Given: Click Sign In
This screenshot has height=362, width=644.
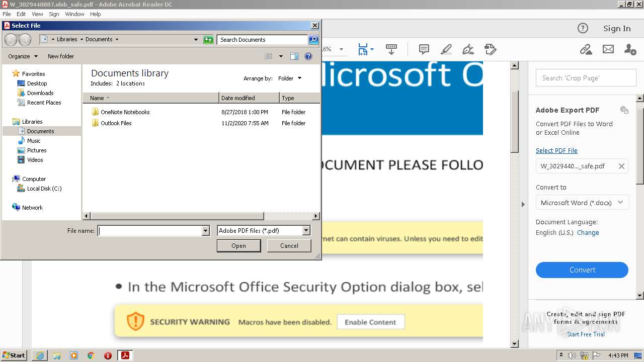Looking at the screenshot, I should [x=617, y=29].
